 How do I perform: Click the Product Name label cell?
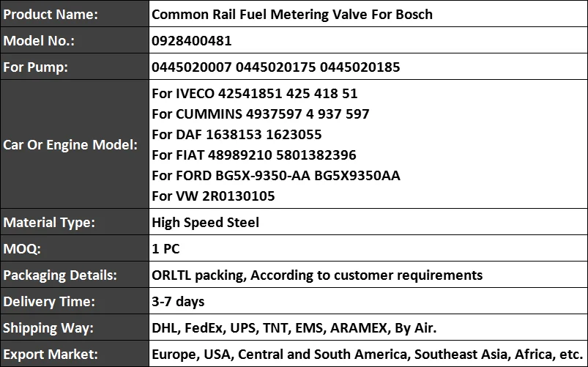tap(75, 14)
